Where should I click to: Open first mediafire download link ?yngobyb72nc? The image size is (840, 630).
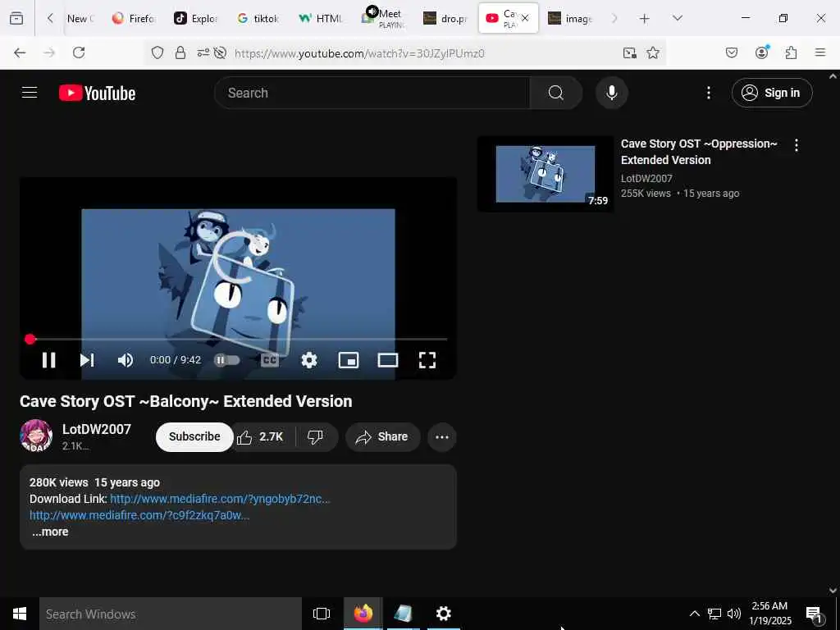(x=220, y=499)
